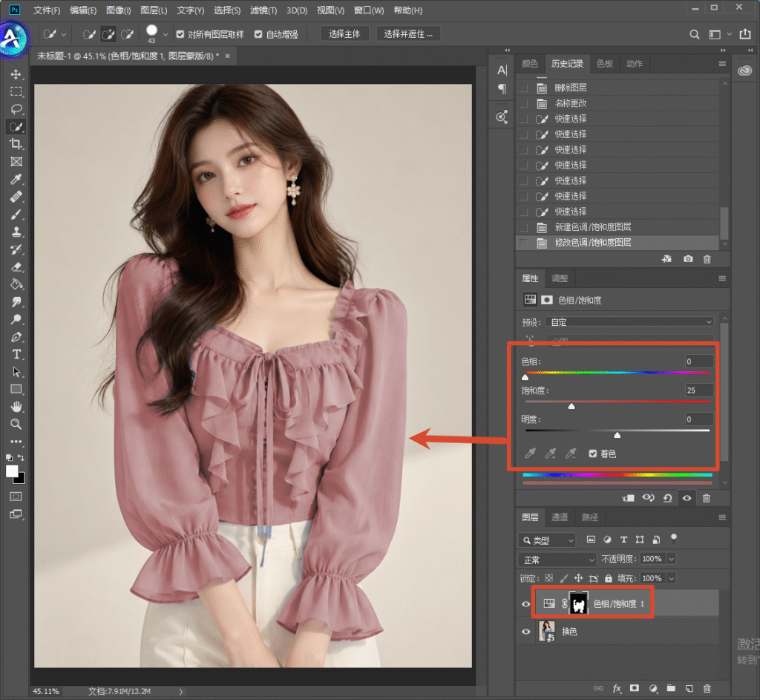The image size is (760, 700).
Task: Click Subtract from selection brush mode
Action: (x=128, y=34)
